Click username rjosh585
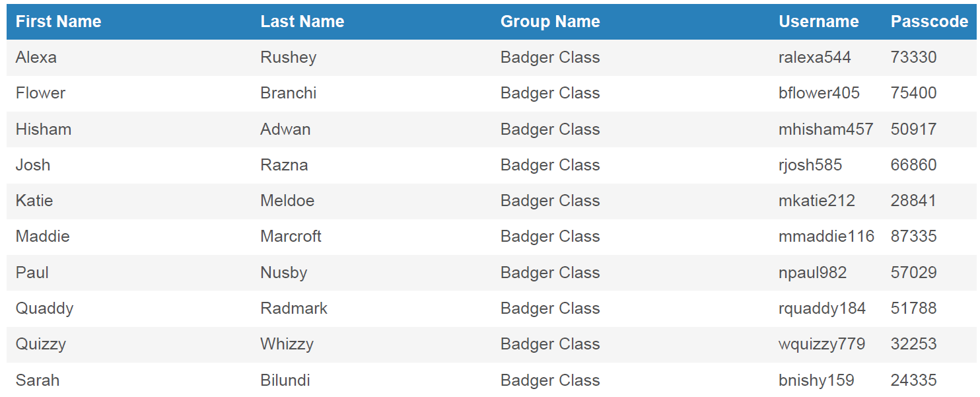 coord(810,165)
